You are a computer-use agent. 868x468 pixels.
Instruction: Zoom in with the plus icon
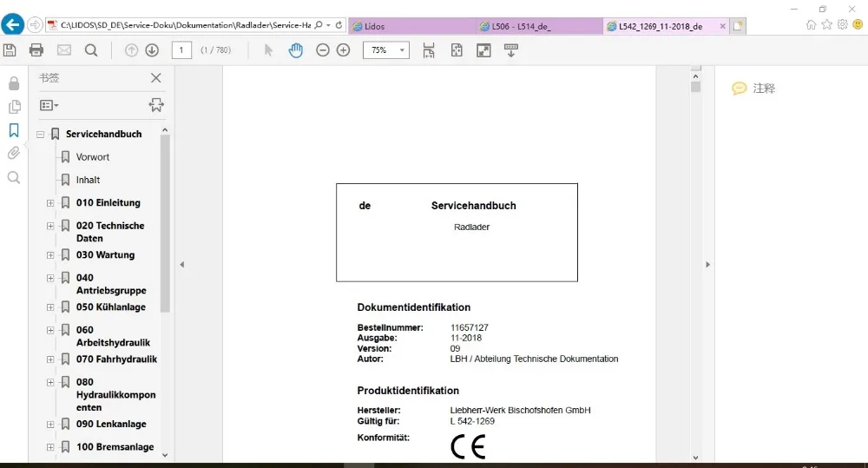[x=343, y=50]
